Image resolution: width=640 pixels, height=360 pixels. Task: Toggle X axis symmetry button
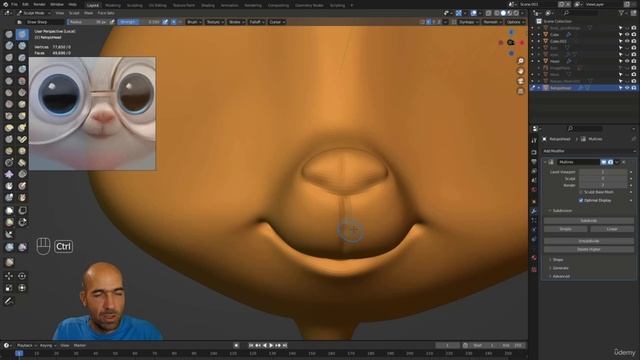tap(428, 22)
